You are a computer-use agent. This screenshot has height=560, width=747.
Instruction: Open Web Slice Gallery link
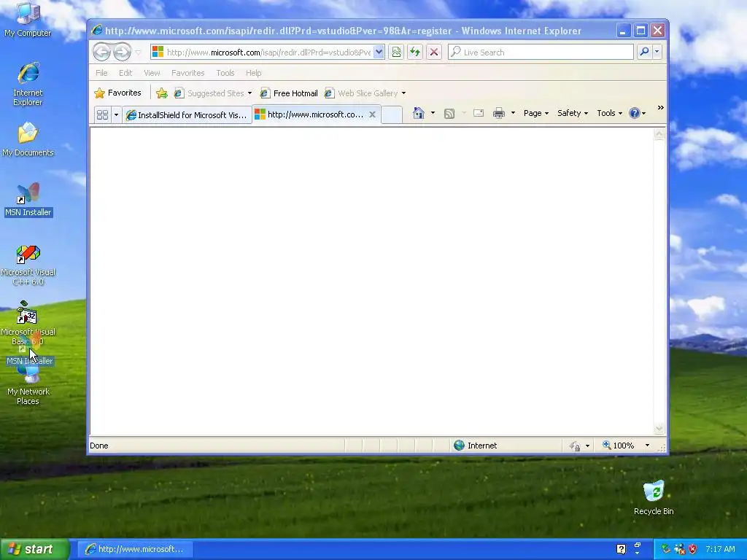click(x=360, y=93)
